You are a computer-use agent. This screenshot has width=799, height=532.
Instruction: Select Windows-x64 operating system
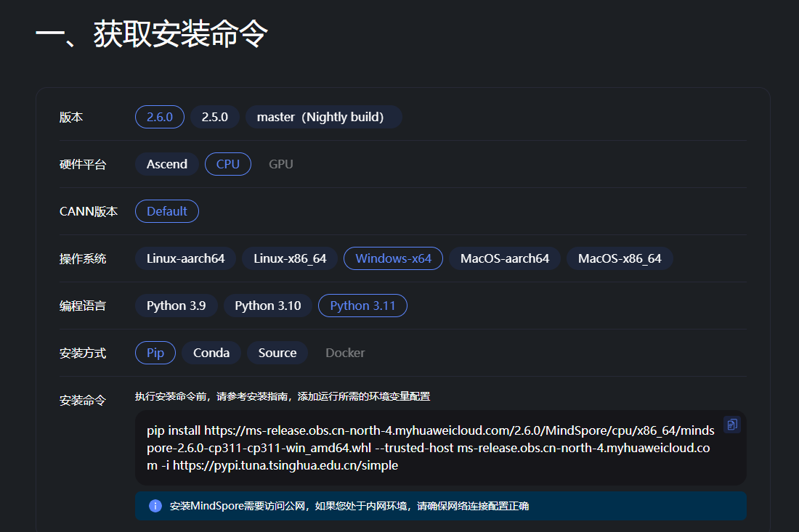click(393, 258)
